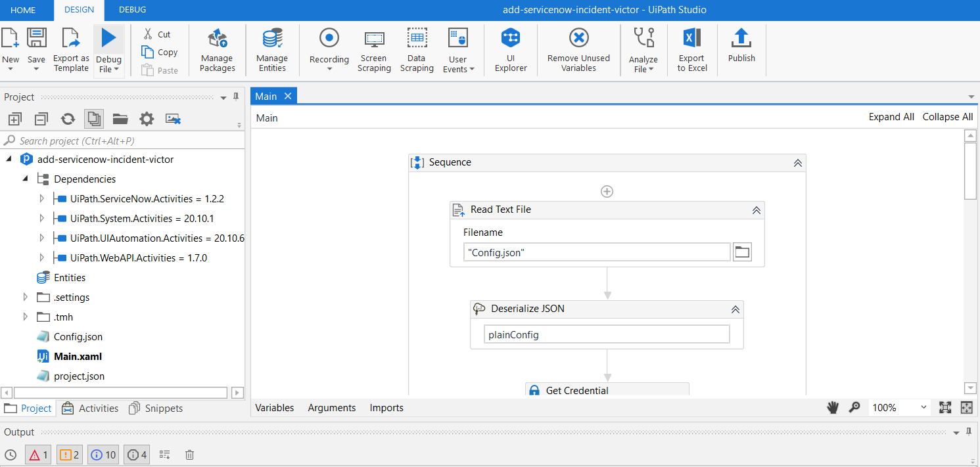Open the Imports panel
Viewport: 980px width, 467px height.
386,408
